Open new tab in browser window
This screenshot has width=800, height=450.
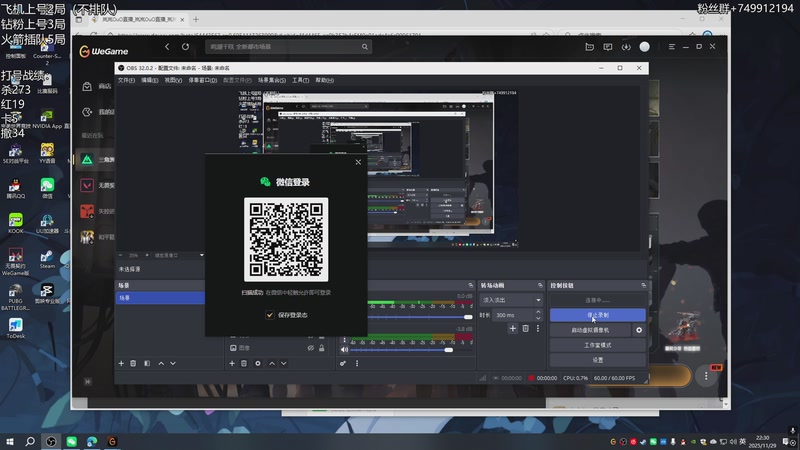[x=196, y=19]
